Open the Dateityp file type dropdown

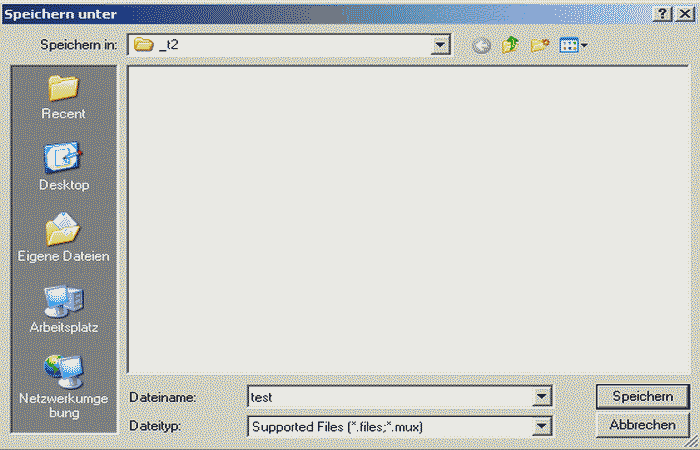pos(542,427)
